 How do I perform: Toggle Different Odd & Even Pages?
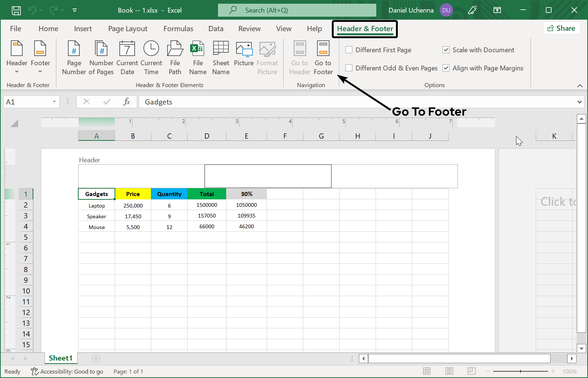(x=349, y=68)
